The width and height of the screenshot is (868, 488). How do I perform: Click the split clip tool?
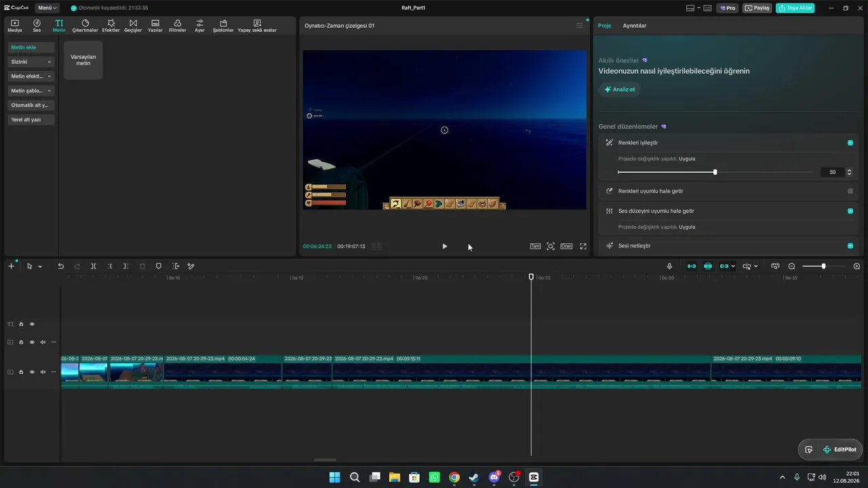click(94, 266)
